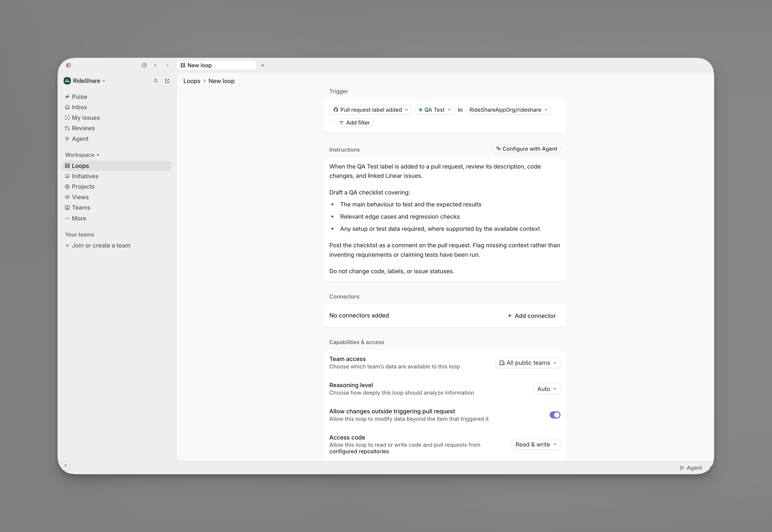772x532 pixels.
Task: Select Loops in the Workspace section
Action: [x=117, y=166]
